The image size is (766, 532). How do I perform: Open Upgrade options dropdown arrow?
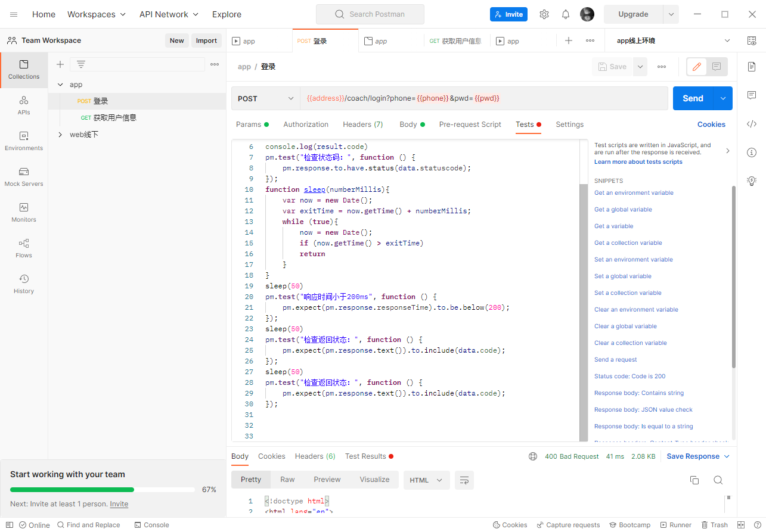point(671,14)
